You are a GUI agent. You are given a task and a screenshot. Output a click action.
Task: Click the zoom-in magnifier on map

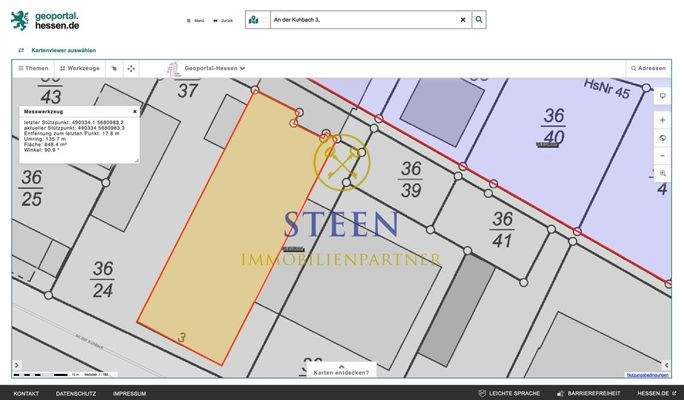coord(662,173)
